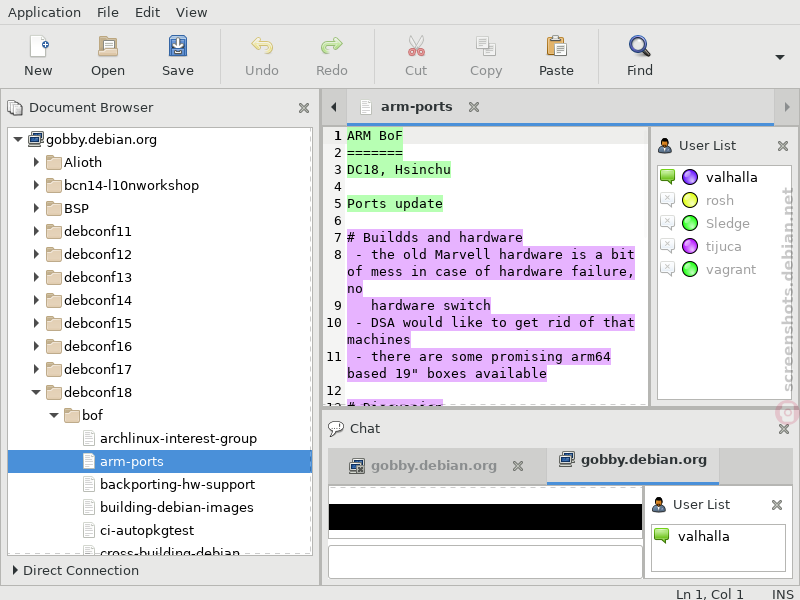Click the building-debian-images document icon
This screenshot has width=800, height=600.
coord(89,507)
